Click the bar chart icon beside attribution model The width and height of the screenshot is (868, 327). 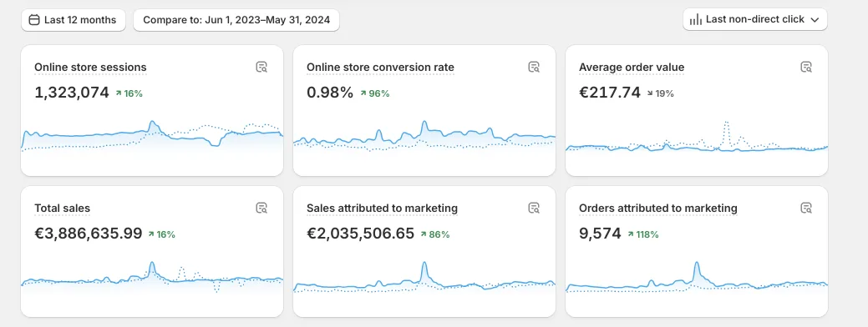pyautogui.click(x=695, y=20)
